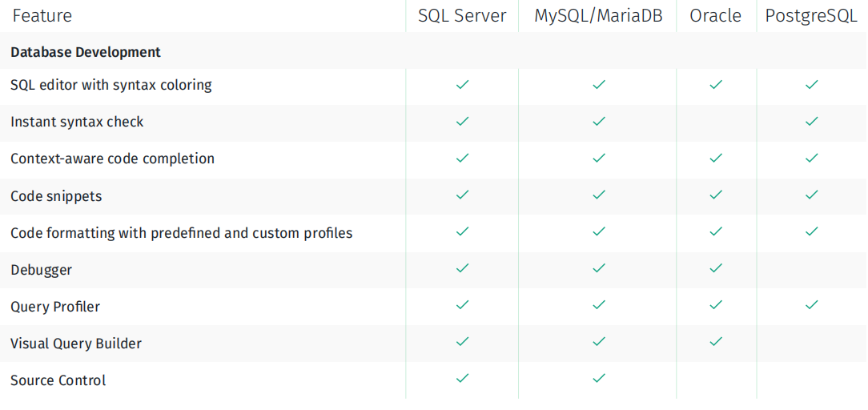
Task: Click the Visual Query Builder feature label
Action: tap(76, 344)
